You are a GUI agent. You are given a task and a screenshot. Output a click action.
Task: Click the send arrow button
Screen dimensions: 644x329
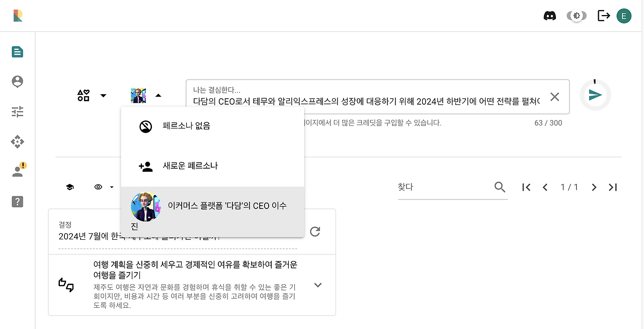click(x=595, y=95)
